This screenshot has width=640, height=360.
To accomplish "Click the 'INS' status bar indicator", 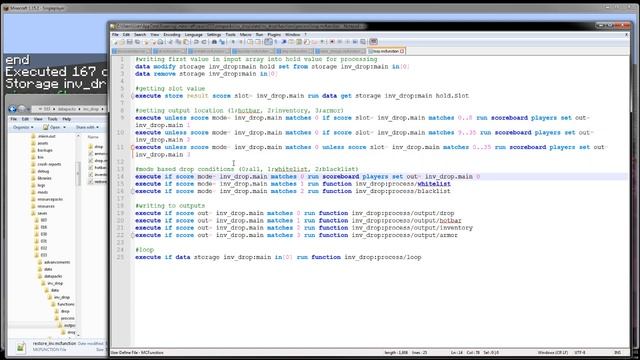I will click(x=618, y=352).
